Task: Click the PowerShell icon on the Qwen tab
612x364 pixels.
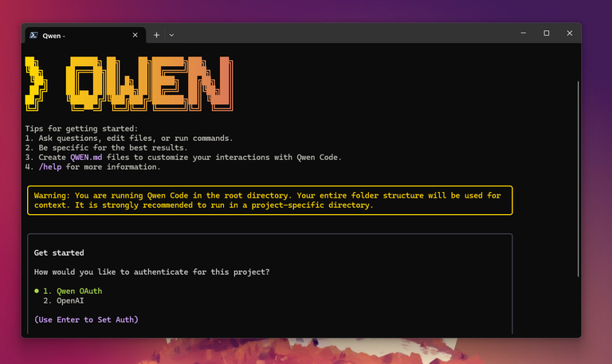Action: point(34,36)
